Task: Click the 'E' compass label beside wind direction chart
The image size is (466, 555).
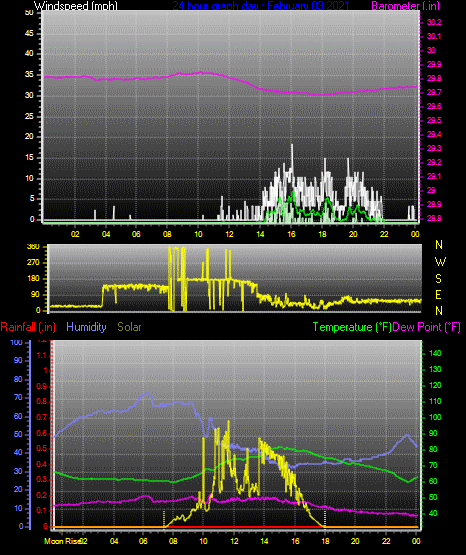Action: coord(438,295)
